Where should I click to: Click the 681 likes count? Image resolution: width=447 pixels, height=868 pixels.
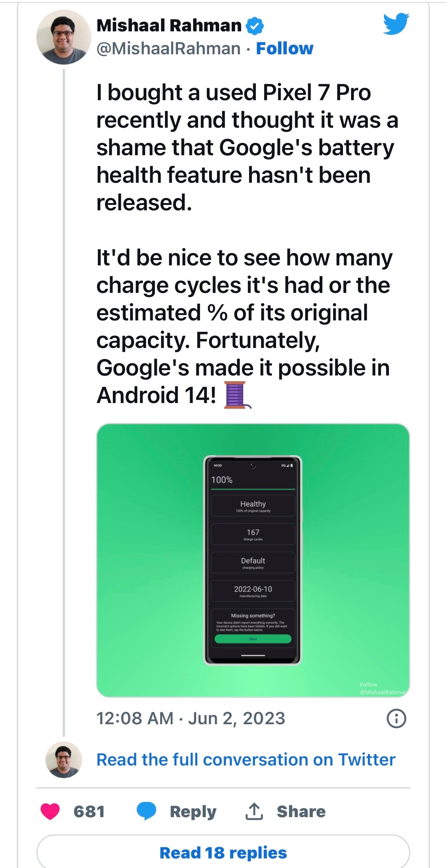coord(89,811)
